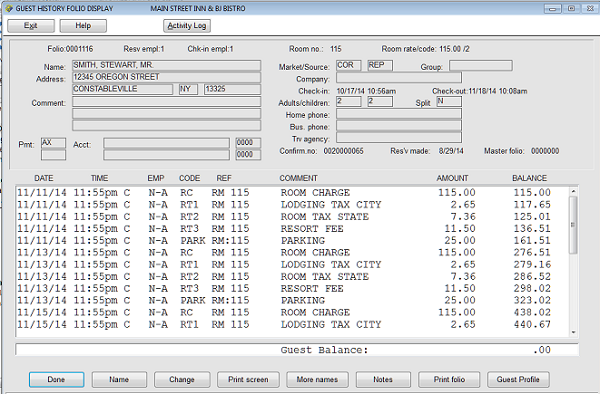This screenshot has height=394, width=600.
Task: Click the folio list scrollbar thumb
Action: pos(573,225)
